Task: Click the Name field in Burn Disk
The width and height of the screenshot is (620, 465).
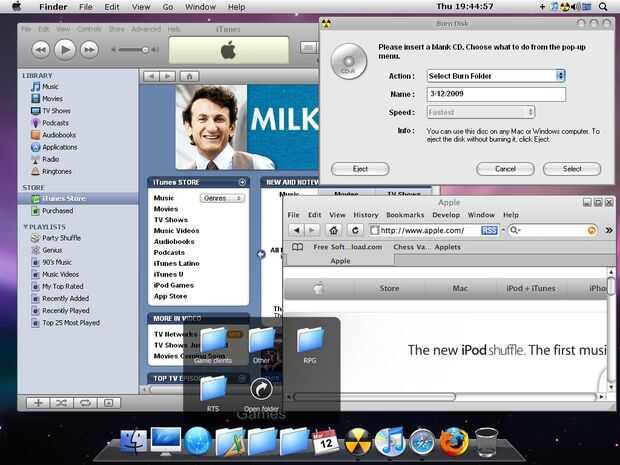Action: coord(496,94)
